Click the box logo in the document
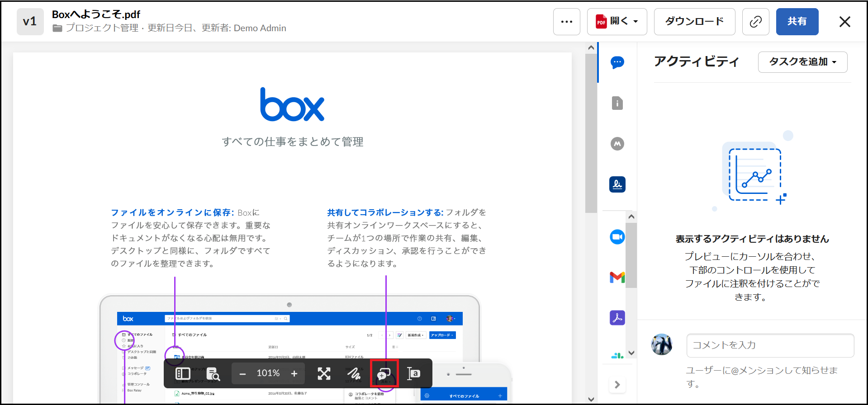Screen dimensions: 868x405 click(x=292, y=104)
